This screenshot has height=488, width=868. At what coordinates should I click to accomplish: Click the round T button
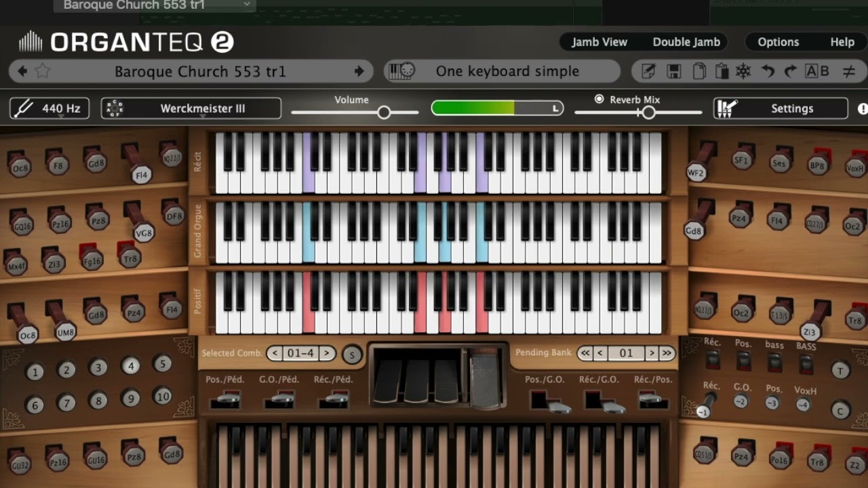(x=841, y=370)
